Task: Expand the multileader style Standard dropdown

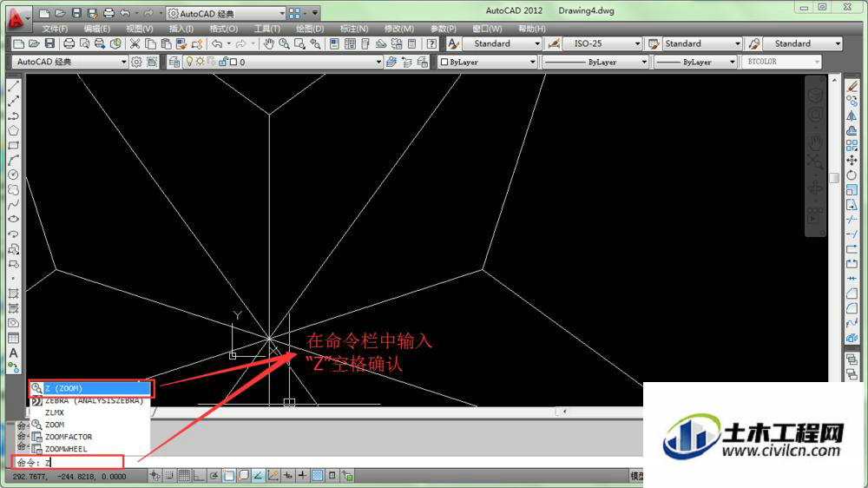Action: [838, 43]
